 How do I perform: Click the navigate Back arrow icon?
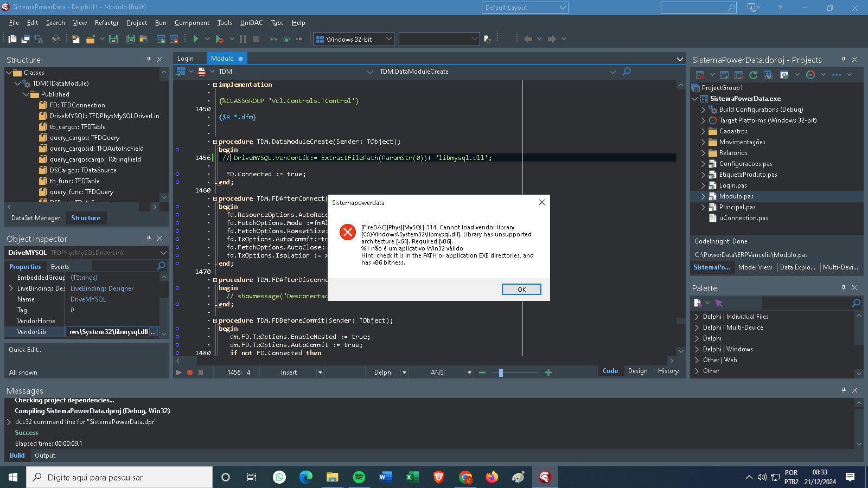(528, 38)
